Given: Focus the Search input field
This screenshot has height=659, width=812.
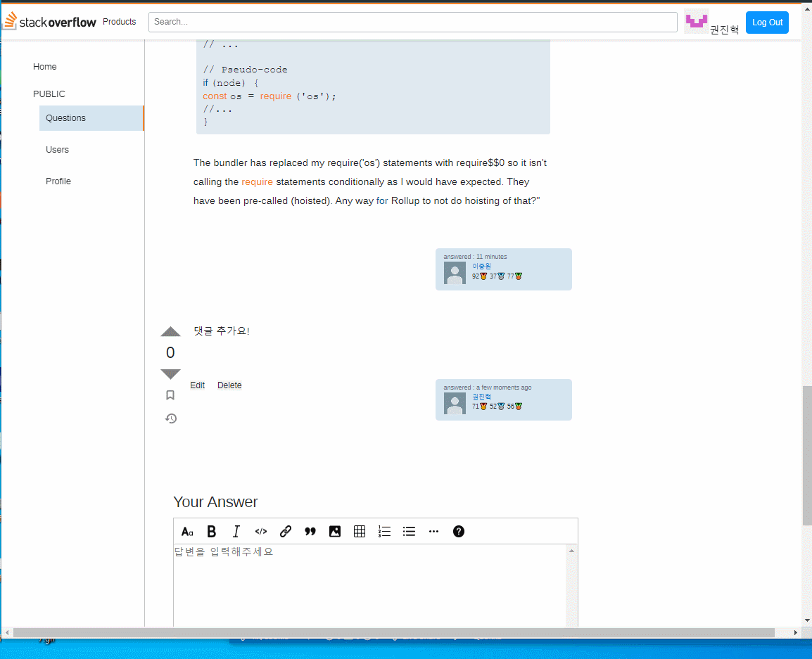Looking at the screenshot, I should click(413, 22).
